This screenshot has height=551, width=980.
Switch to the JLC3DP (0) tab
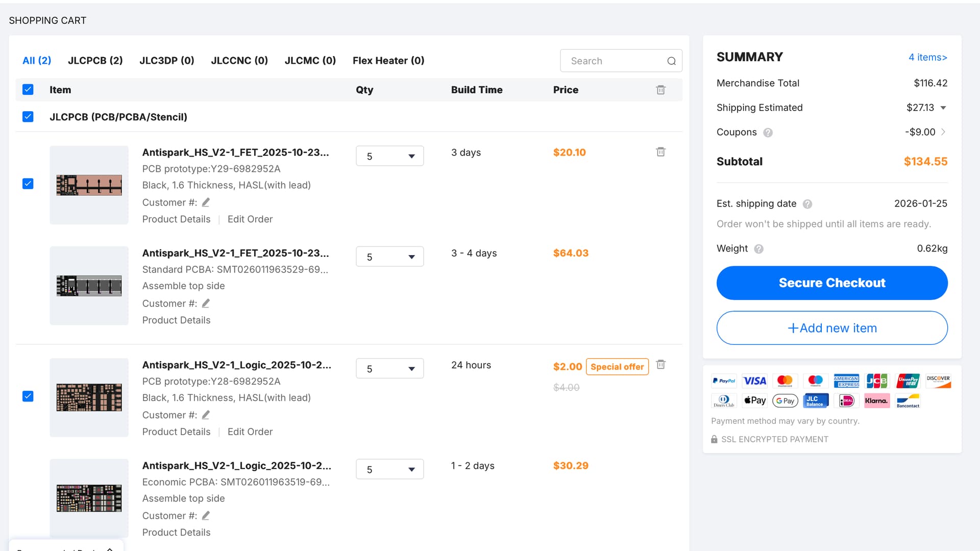tap(167, 61)
